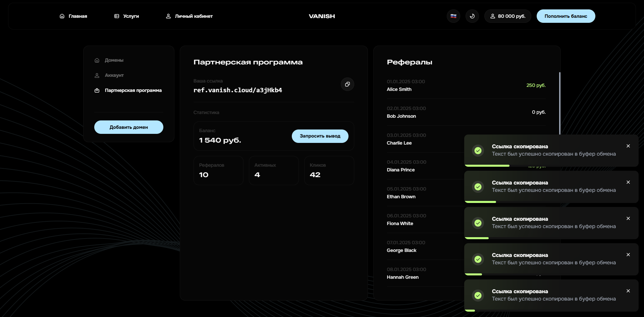The width and height of the screenshot is (644, 317).
Task: Click the copy icon for the referral link
Action: pos(347,84)
